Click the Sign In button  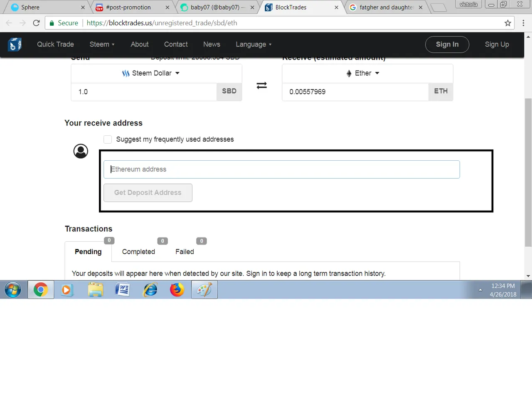pos(447,44)
